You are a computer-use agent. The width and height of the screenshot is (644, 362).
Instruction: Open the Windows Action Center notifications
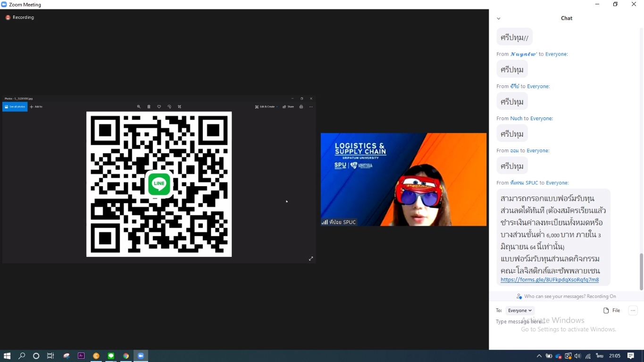(x=631, y=356)
